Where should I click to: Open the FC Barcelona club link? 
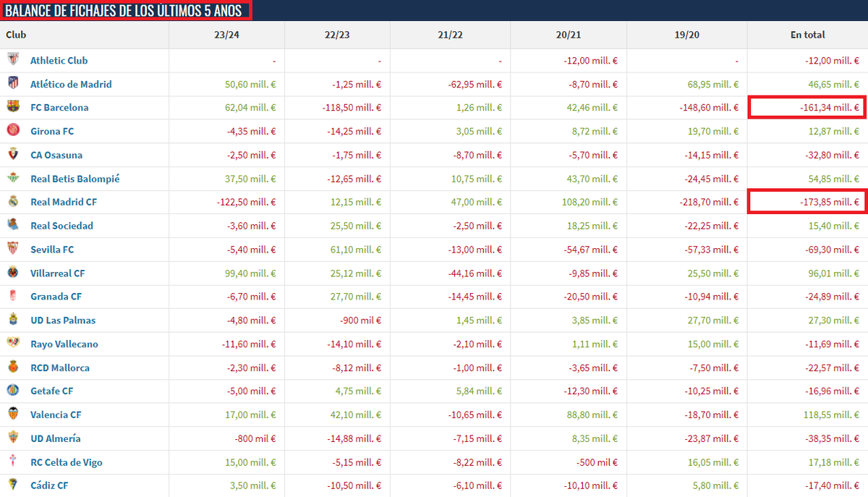coord(59,108)
